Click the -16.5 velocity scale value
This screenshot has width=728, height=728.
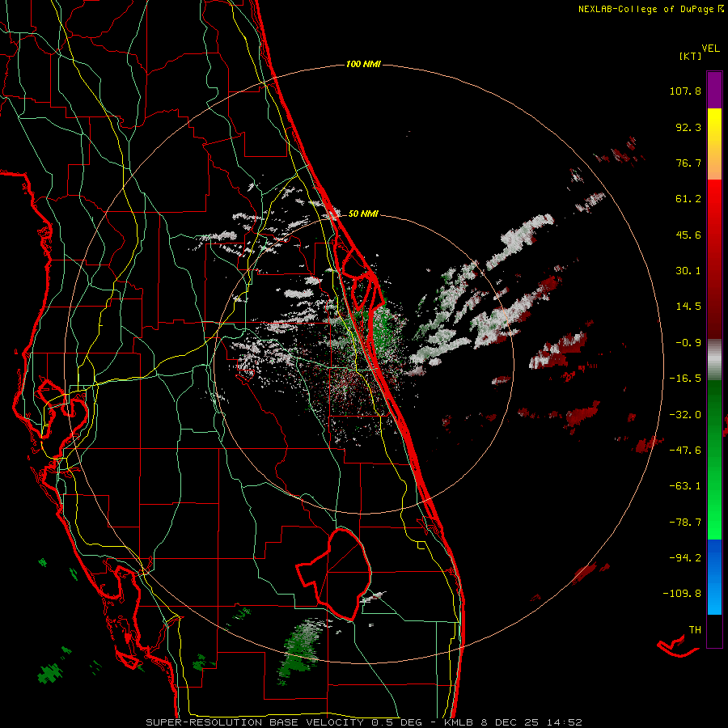(x=685, y=379)
